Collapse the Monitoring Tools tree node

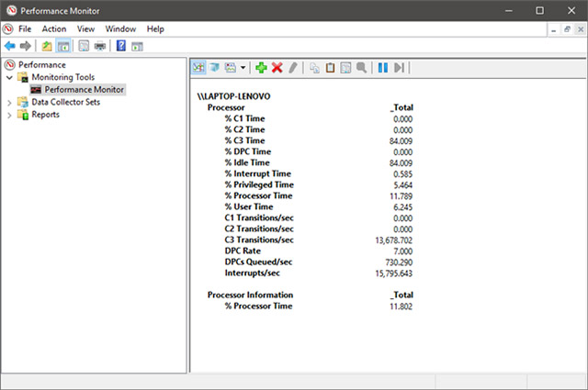10,78
